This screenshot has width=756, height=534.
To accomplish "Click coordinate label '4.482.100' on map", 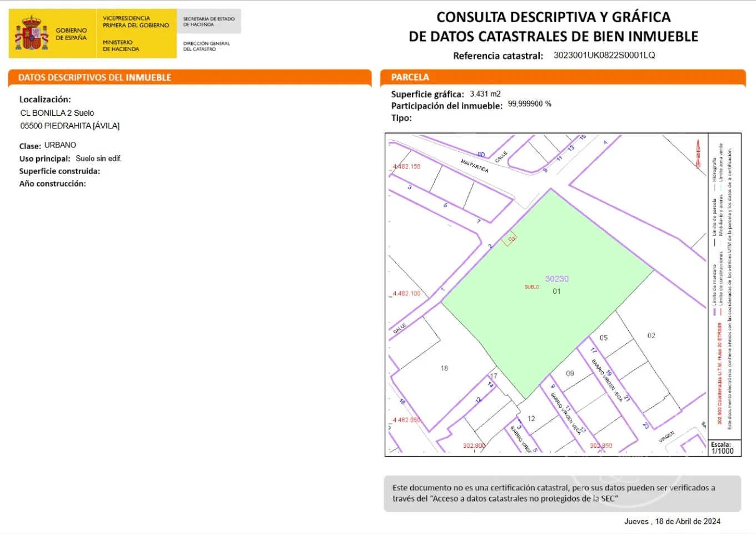I will point(407,293).
